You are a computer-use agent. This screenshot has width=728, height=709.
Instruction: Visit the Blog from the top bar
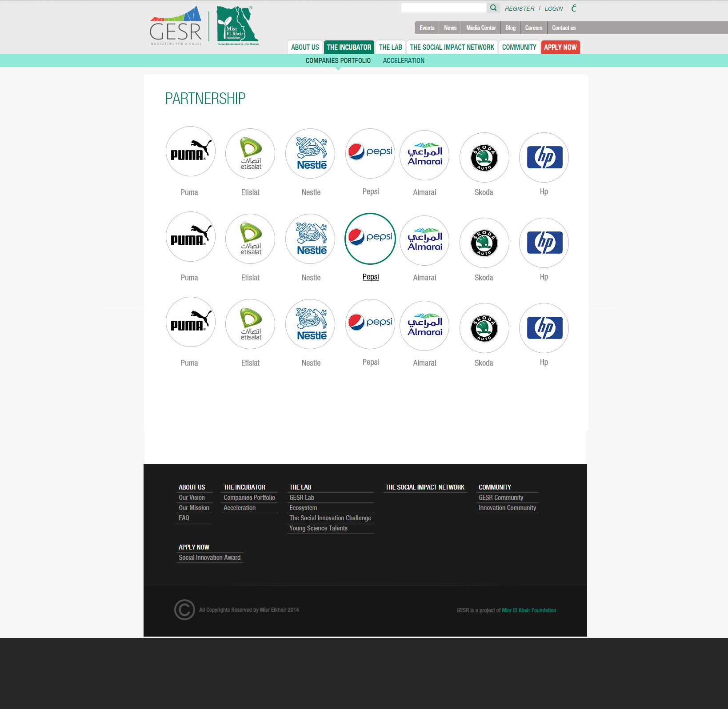510,28
